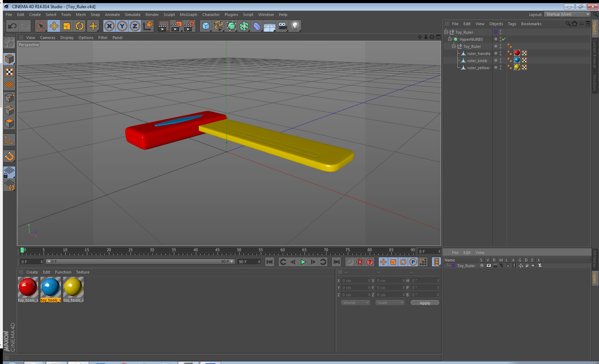Image resolution: width=599 pixels, height=364 pixels.
Task: Collapse the top Toy_Ruler tree node
Action: (x=446, y=32)
